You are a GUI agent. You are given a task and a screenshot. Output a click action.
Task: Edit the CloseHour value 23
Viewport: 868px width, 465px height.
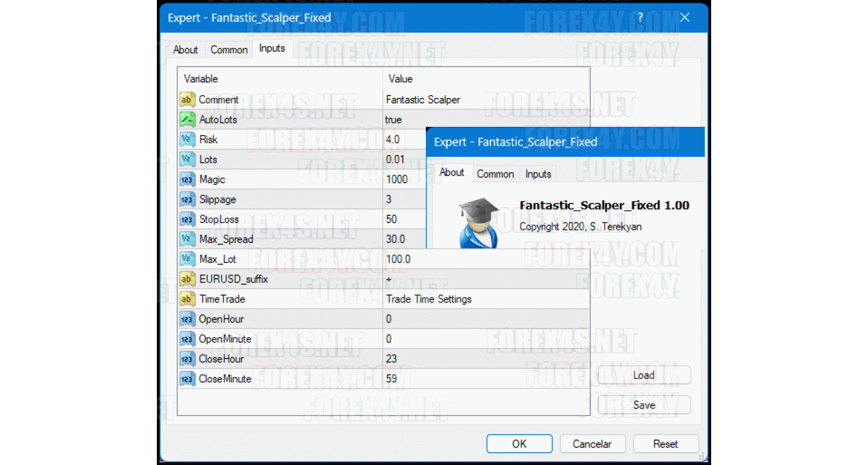[391, 359]
